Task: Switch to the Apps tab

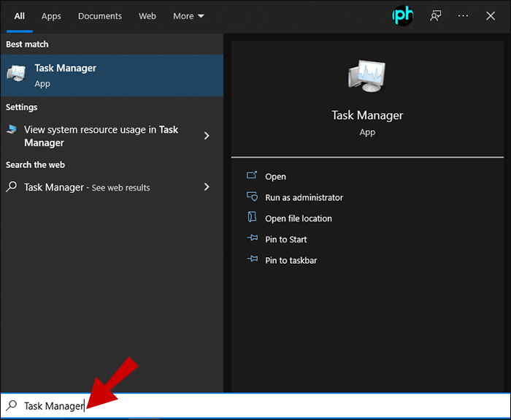Action: 51,16
